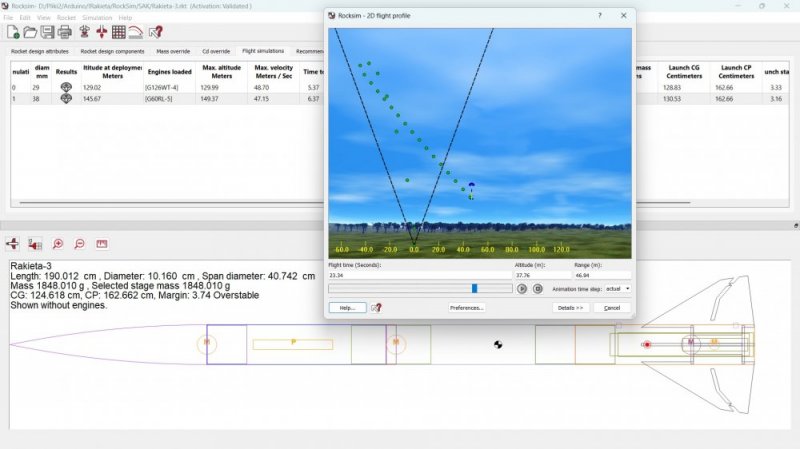Click the Launch CP Centimeters column header
The width and height of the screenshot is (800, 449).
click(736, 71)
